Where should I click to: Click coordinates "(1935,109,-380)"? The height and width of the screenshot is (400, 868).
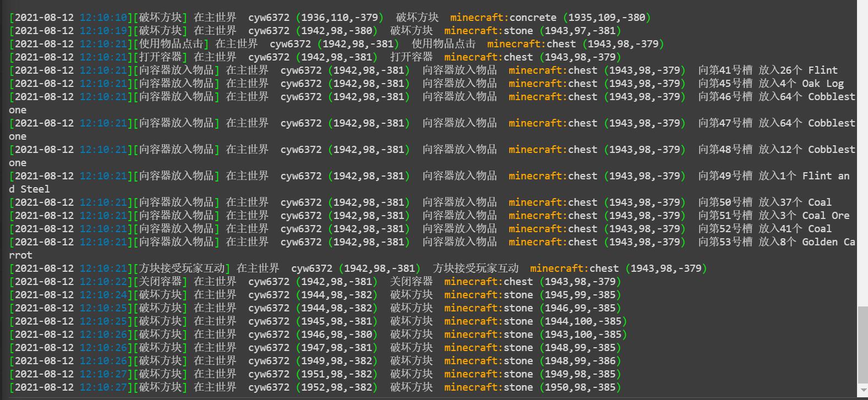point(607,18)
